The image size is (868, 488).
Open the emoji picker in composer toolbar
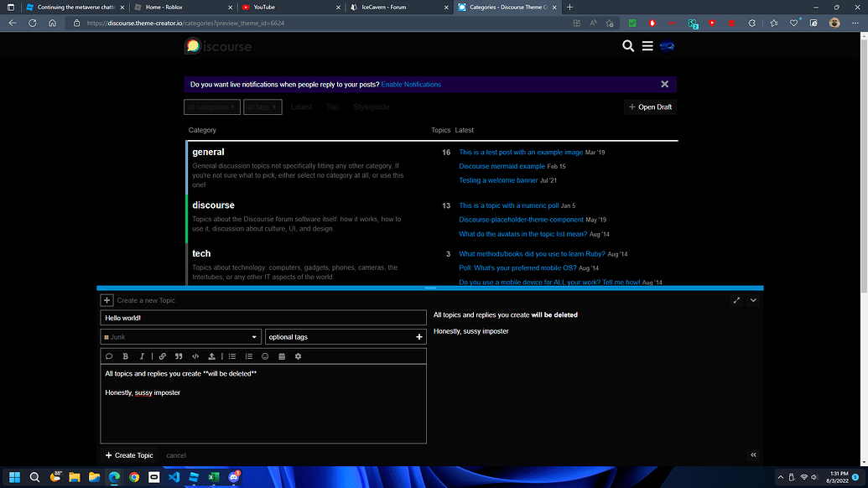(265, 356)
